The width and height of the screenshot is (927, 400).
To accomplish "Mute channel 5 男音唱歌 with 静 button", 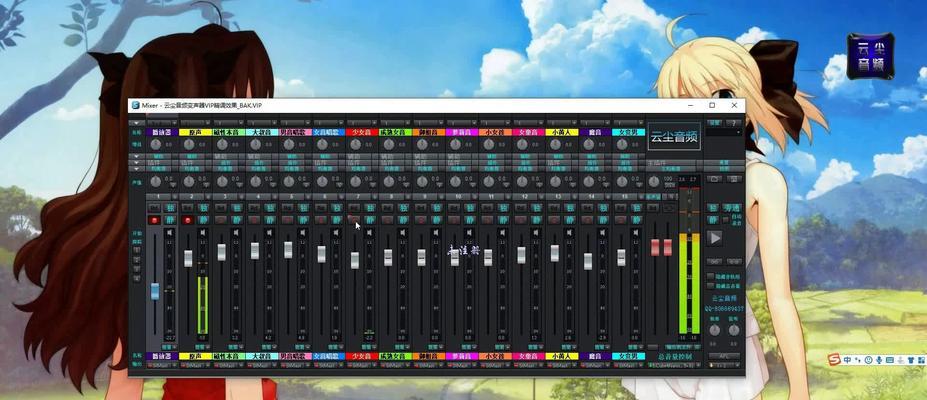I will pos(303,220).
